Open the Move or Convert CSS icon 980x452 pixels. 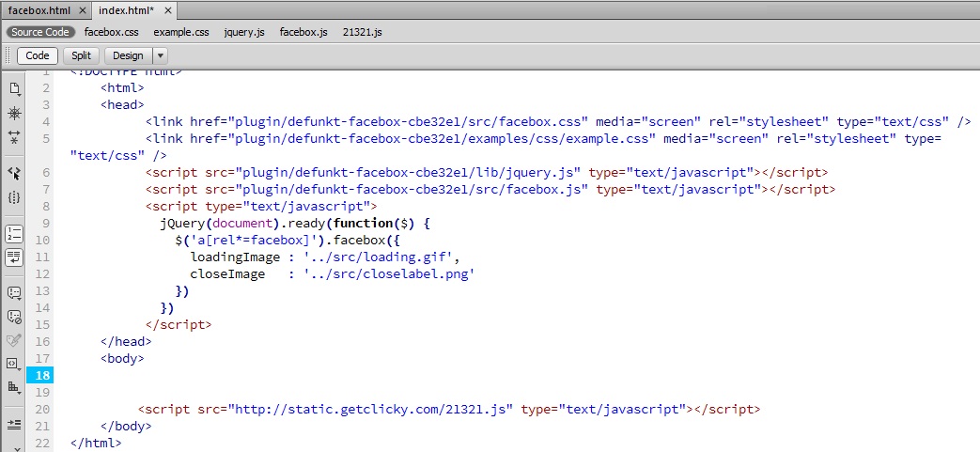[14, 387]
